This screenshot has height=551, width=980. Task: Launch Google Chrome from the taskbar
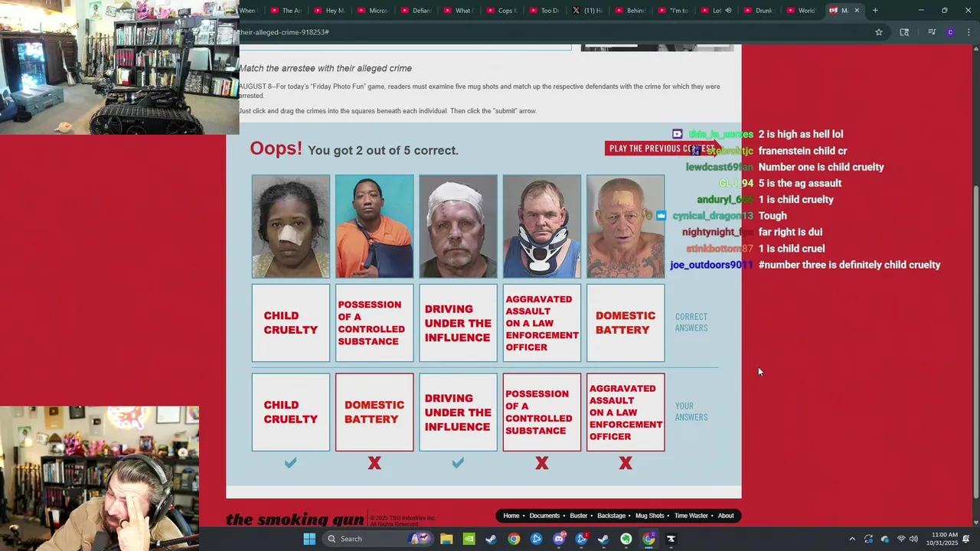click(514, 539)
